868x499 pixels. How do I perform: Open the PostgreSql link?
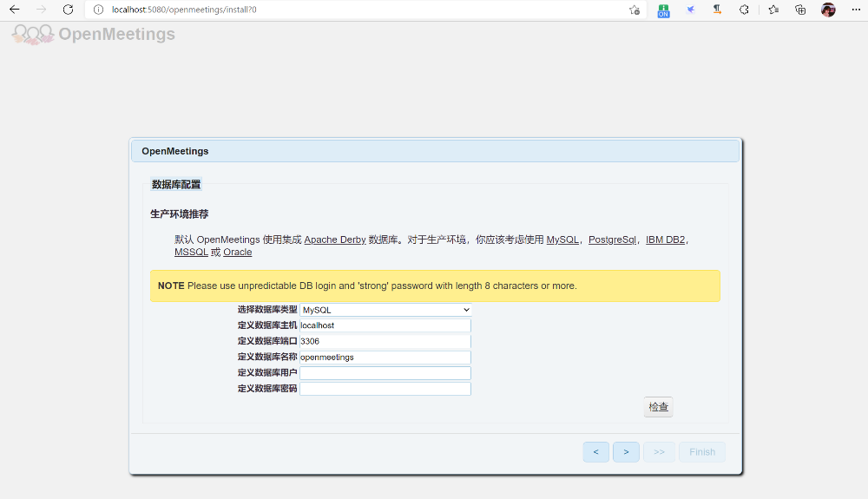pyautogui.click(x=612, y=240)
